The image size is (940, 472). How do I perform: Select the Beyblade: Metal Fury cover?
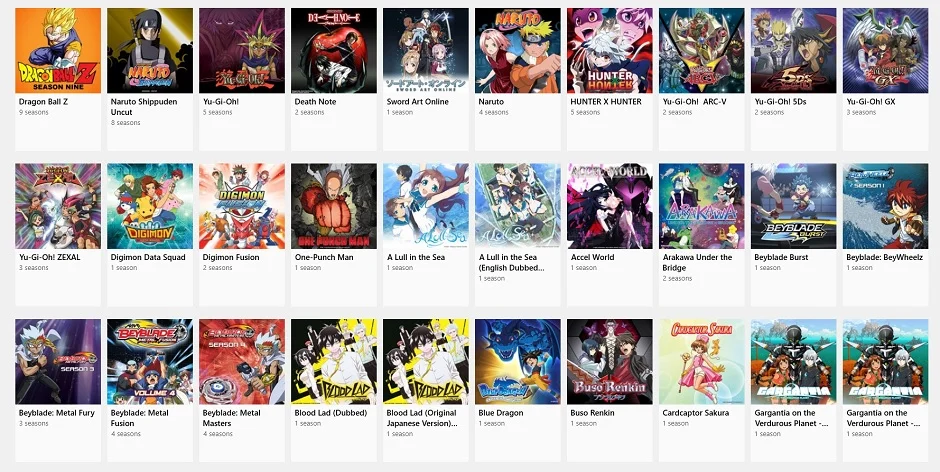[x=58, y=362]
